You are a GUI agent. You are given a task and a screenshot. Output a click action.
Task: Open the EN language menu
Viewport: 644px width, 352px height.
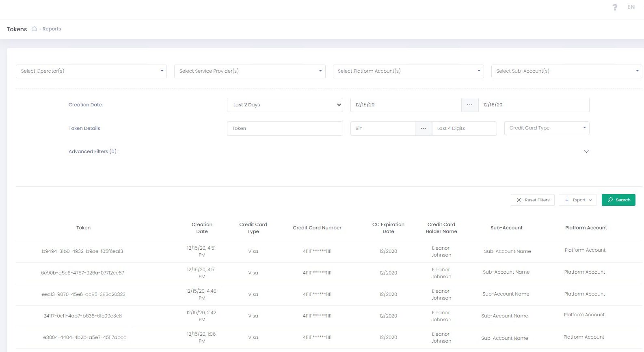(631, 7)
